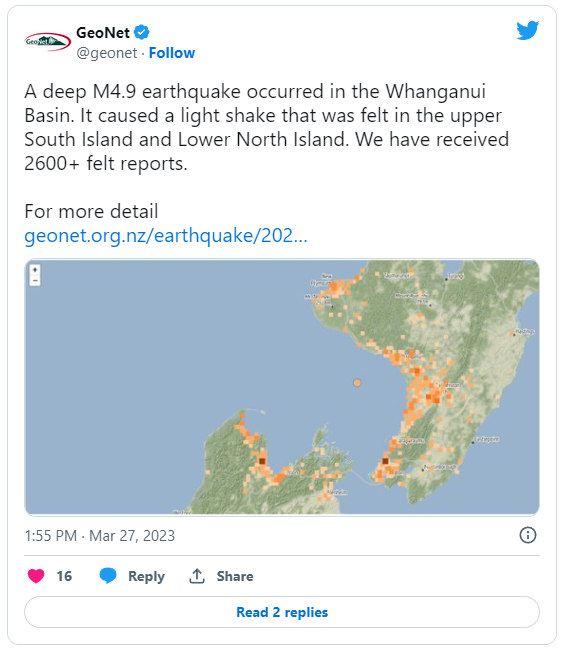The image size is (563, 651).
Task: Click the Read 2 replies button
Action: click(x=282, y=612)
